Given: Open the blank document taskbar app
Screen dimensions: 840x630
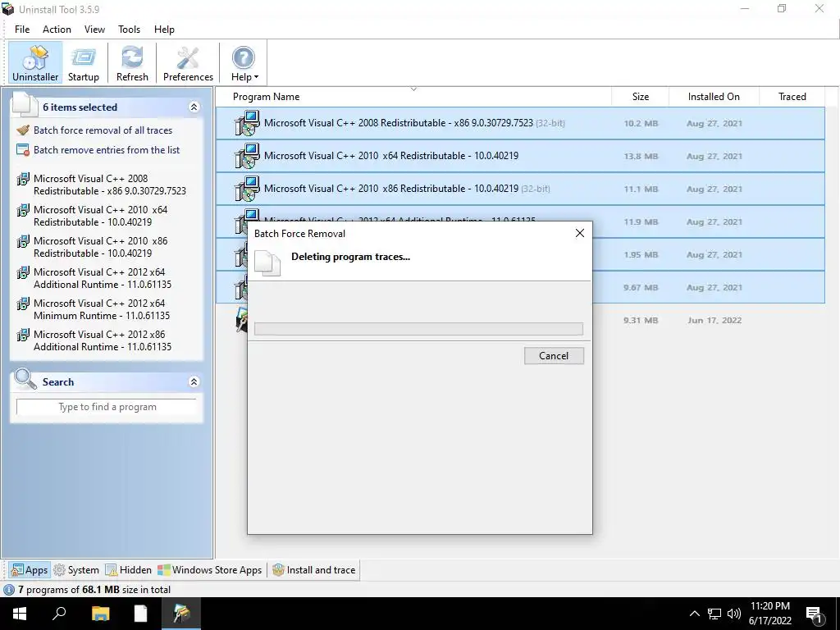Looking at the screenshot, I should coord(140,614).
